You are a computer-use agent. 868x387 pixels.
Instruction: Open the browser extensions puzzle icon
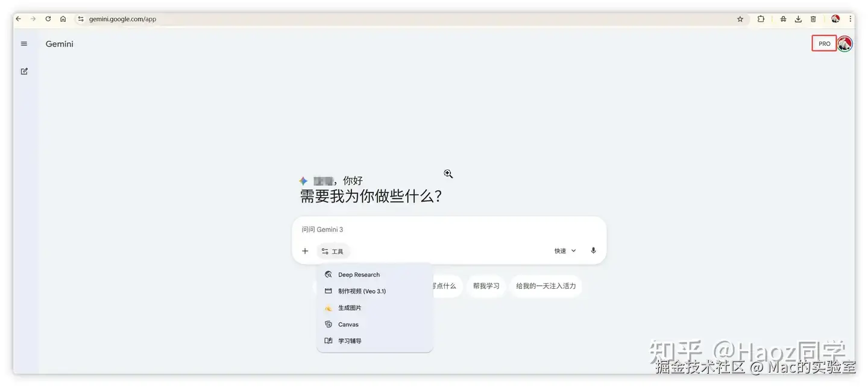point(761,19)
